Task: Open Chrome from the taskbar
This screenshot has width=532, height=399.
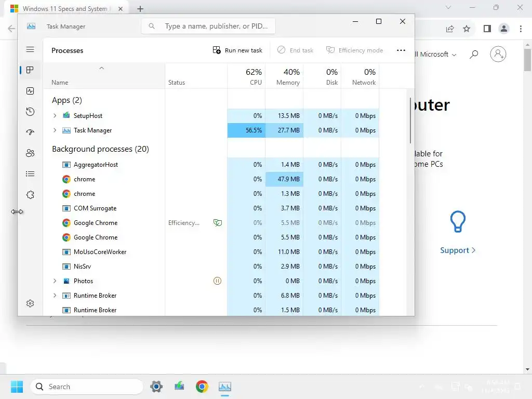Action: pyautogui.click(x=202, y=387)
